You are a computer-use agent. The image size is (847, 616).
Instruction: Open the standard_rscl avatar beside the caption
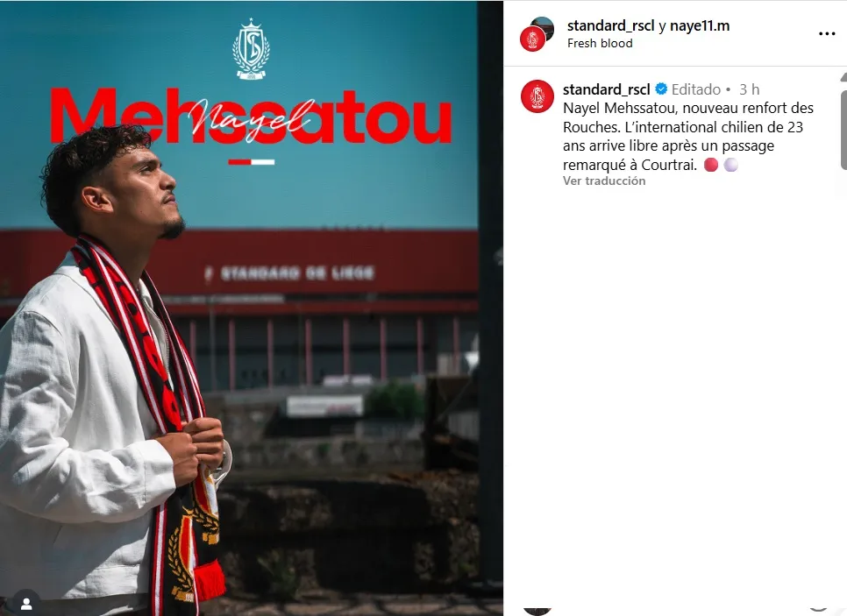coord(537,96)
